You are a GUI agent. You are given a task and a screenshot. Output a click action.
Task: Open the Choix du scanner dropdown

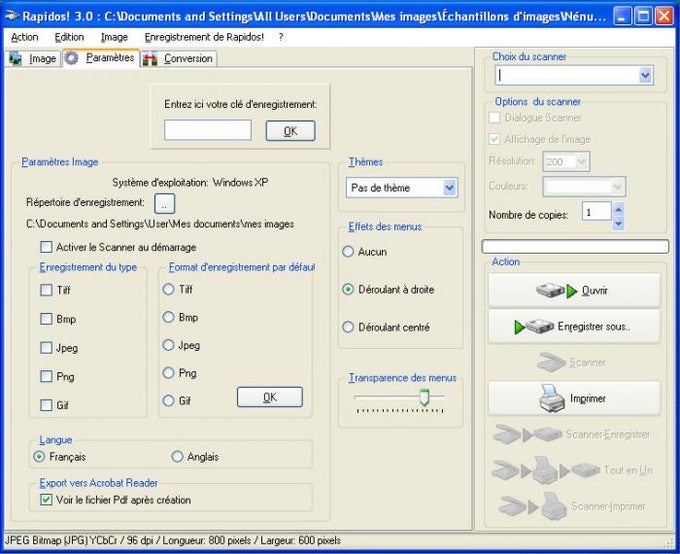pos(645,75)
